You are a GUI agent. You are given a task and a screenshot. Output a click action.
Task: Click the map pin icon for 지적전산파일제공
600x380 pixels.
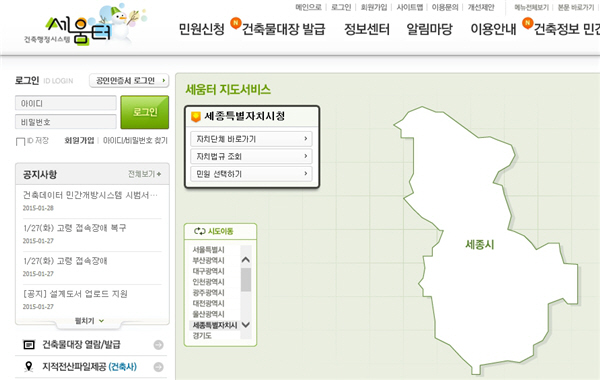tap(29, 367)
